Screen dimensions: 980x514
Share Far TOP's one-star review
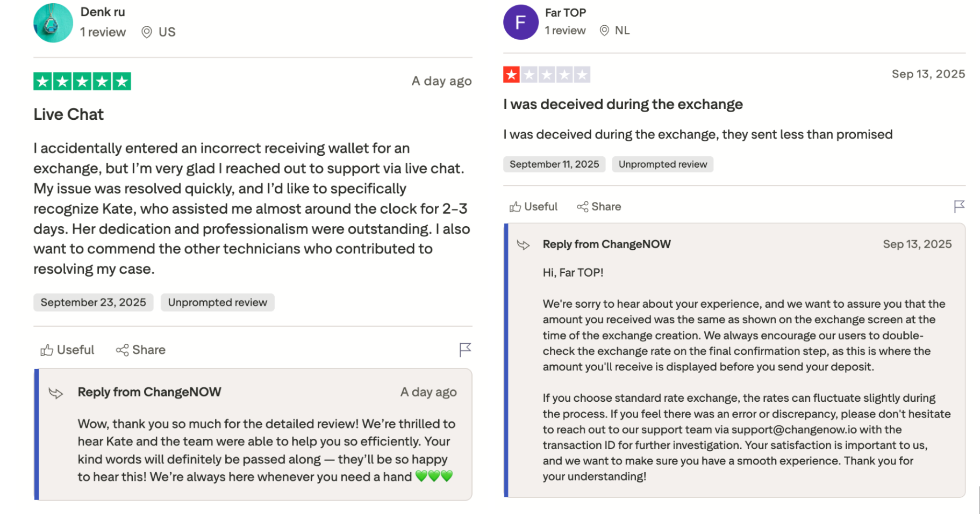pyautogui.click(x=599, y=207)
